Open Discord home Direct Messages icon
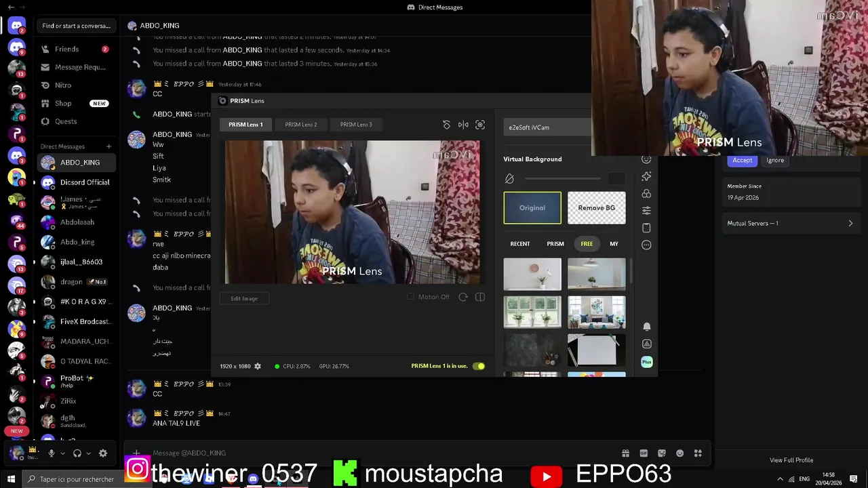The image size is (868, 488). (x=17, y=26)
